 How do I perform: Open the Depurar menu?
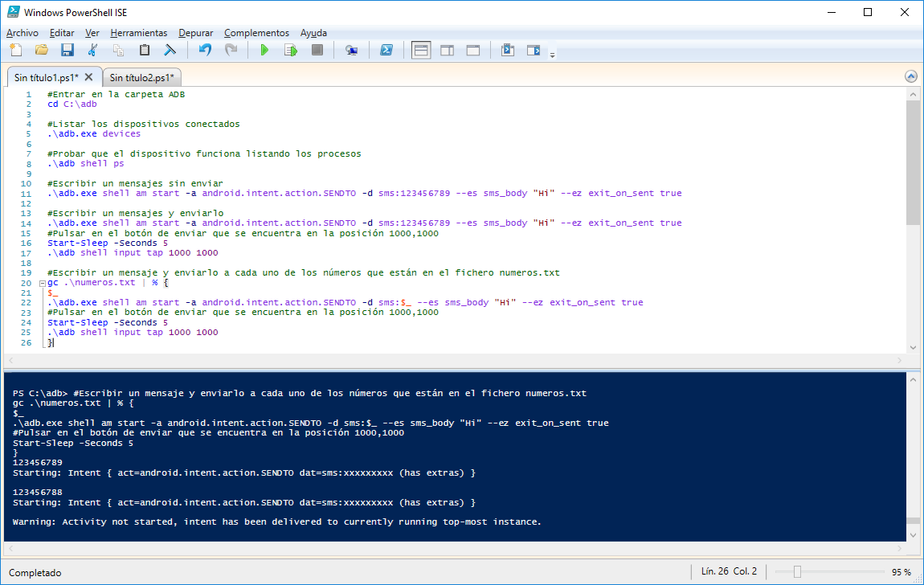click(195, 33)
